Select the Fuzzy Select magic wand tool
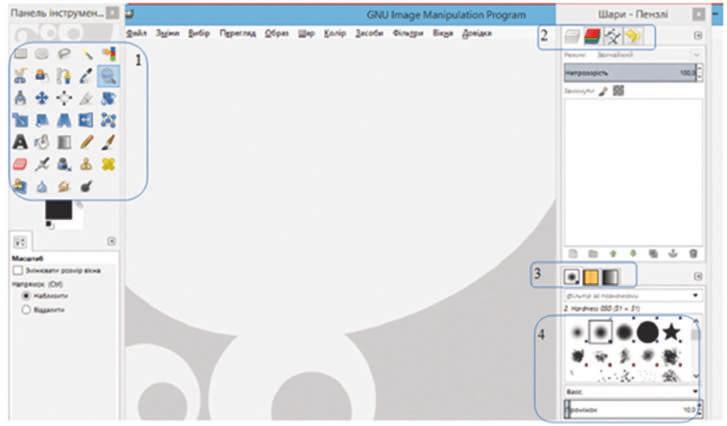This screenshot has height=426, width=727. coord(86,54)
